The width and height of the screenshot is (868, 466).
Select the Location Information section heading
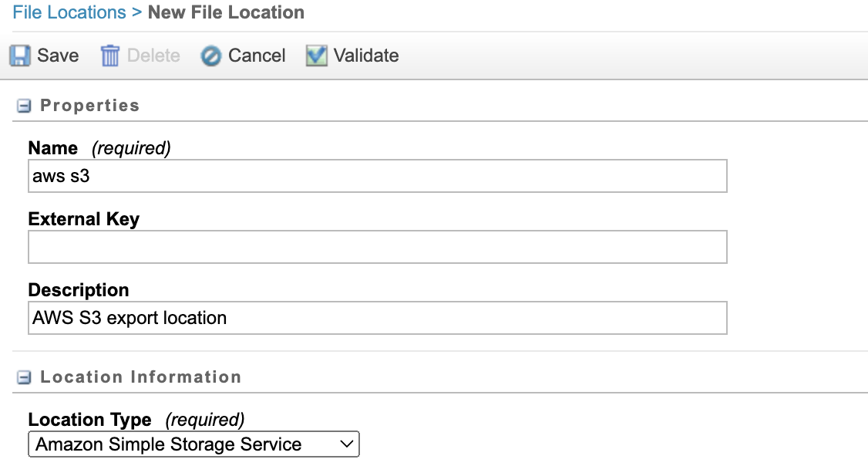point(140,377)
